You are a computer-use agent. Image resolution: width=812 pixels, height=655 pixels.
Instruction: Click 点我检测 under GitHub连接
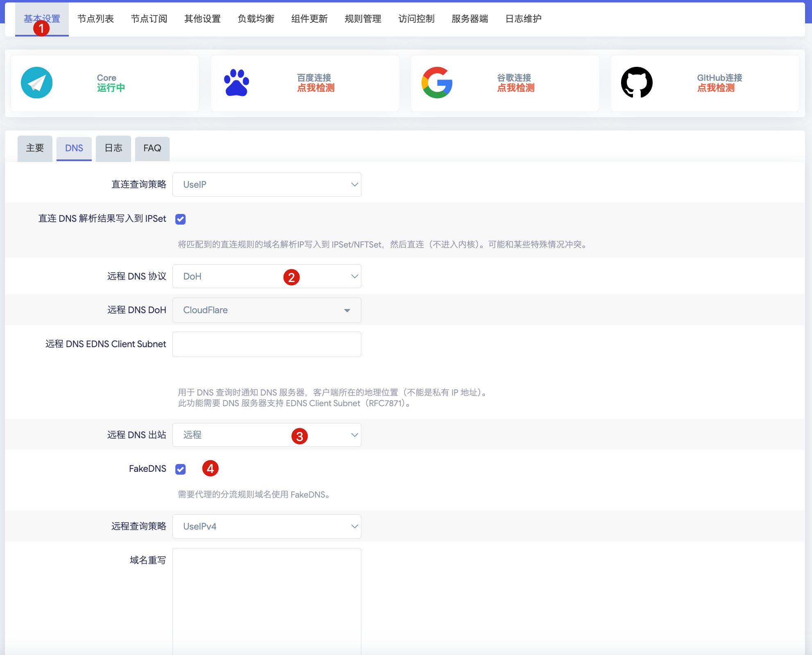point(716,88)
